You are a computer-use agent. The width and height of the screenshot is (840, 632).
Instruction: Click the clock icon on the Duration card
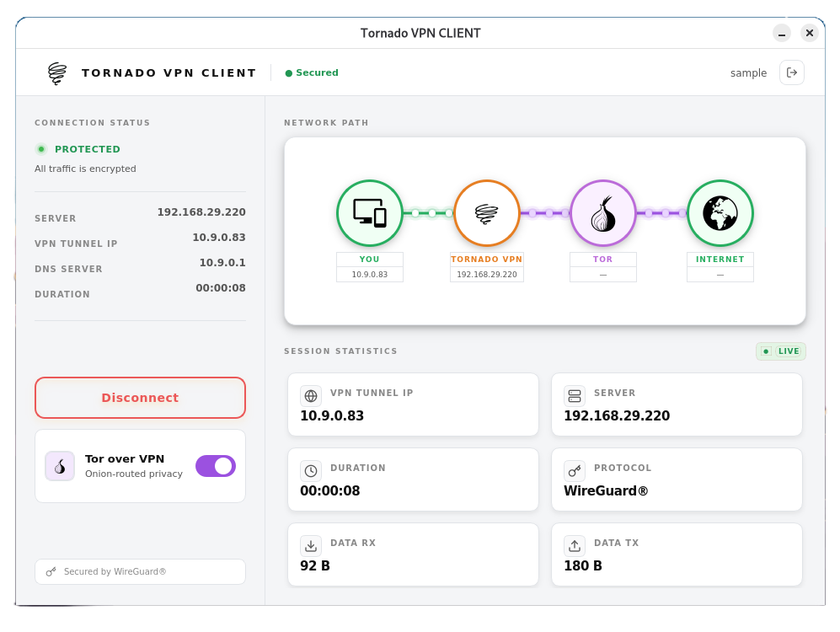coord(311,470)
